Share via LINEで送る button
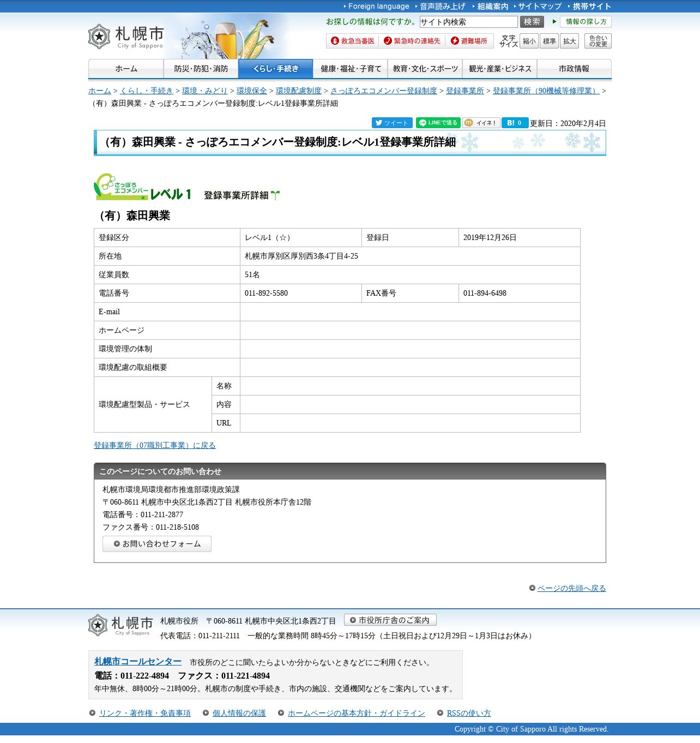The image size is (700, 743). [438, 123]
